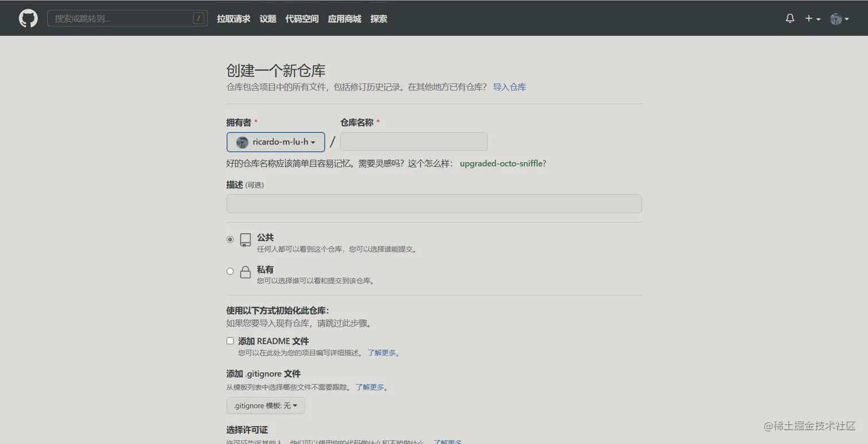Click the 使用以下方式初始化此仓库 heading
This screenshot has width=868, height=444.
point(278,310)
